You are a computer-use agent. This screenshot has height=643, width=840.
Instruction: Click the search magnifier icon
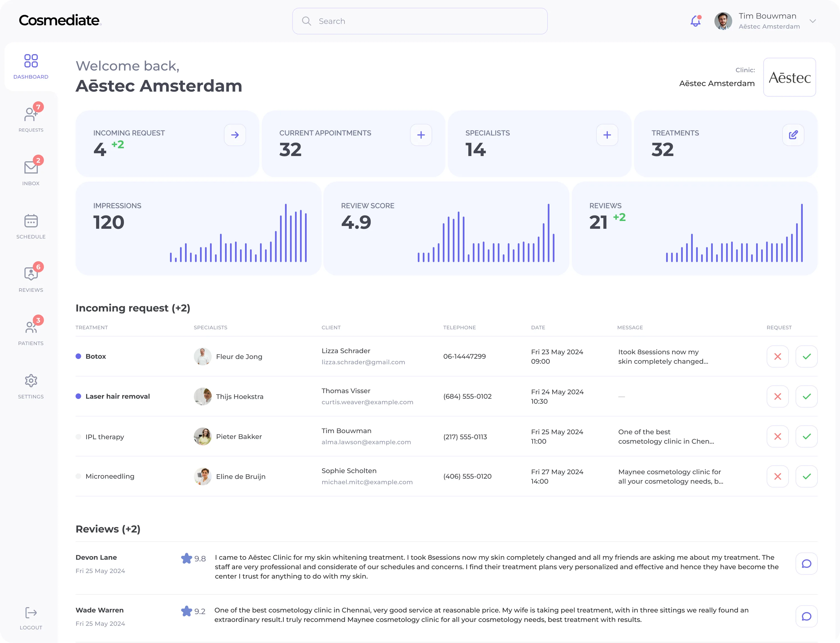[306, 21]
